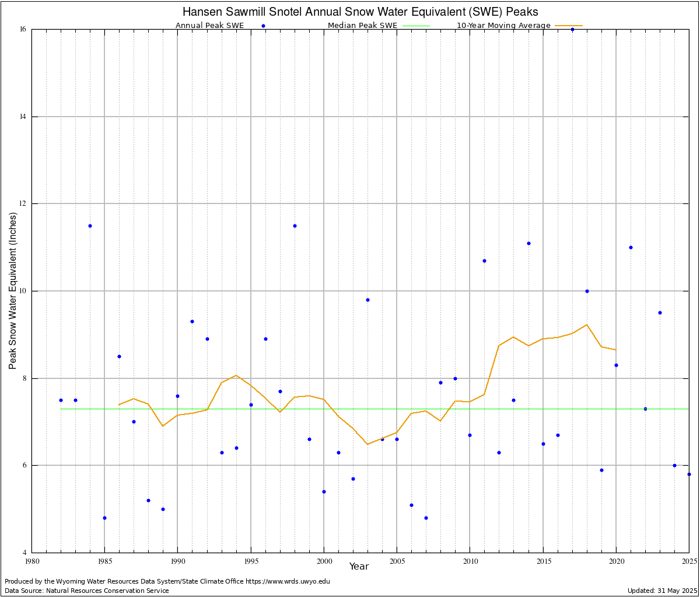Click the green line sample in the legend

[415, 26]
